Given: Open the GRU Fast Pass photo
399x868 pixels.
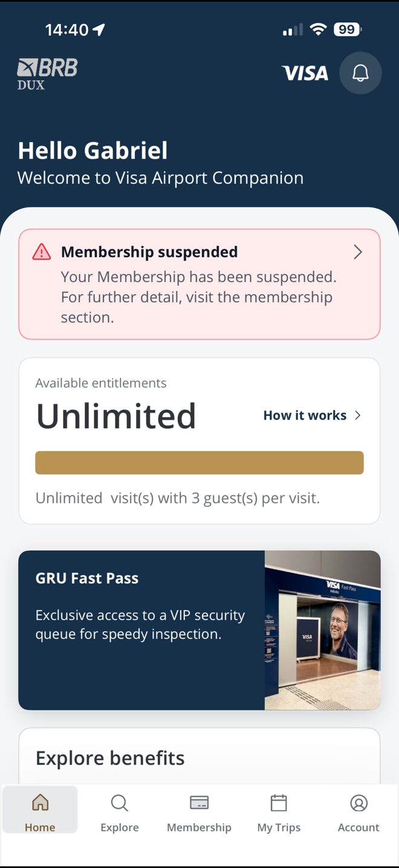Looking at the screenshot, I should [x=322, y=630].
